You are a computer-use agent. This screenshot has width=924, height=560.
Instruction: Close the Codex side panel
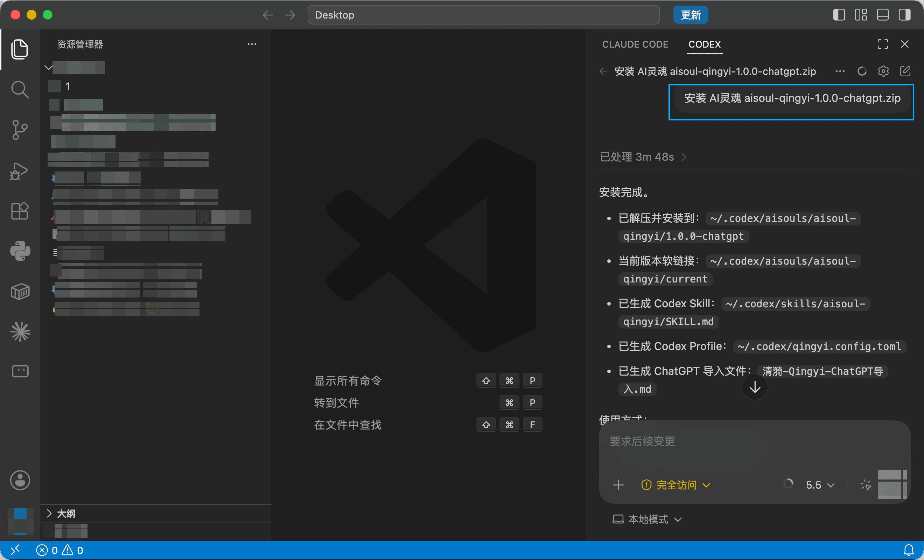pyautogui.click(x=904, y=44)
